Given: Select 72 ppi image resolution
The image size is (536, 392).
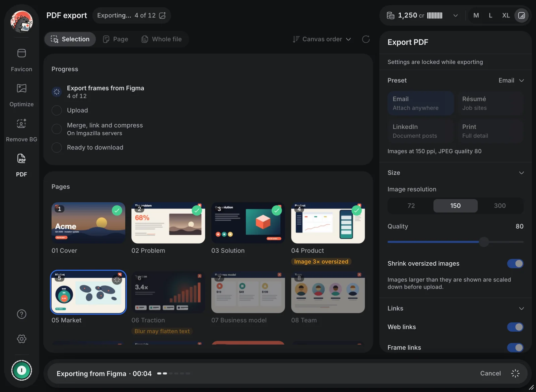Looking at the screenshot, I should tap(411, 206).
